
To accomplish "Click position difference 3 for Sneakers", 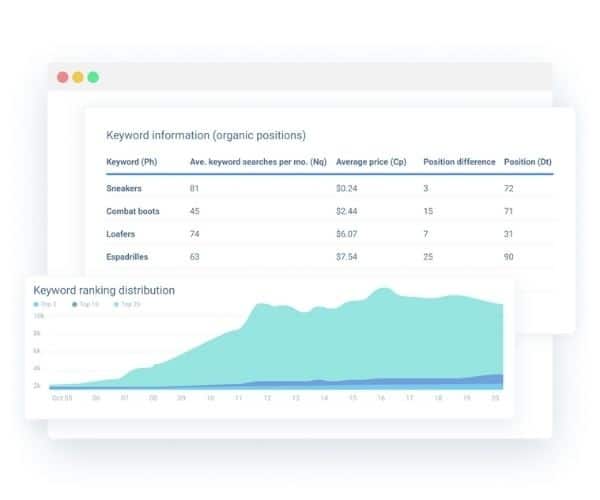I will 426,188.
